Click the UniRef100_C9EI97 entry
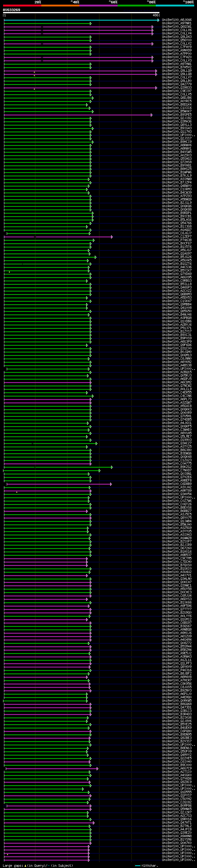This screenshot has height=868, width=197. tap(177, 91)
